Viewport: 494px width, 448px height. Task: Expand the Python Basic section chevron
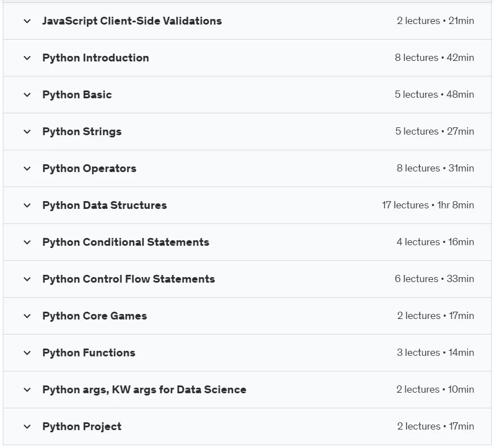coord(27,95)
